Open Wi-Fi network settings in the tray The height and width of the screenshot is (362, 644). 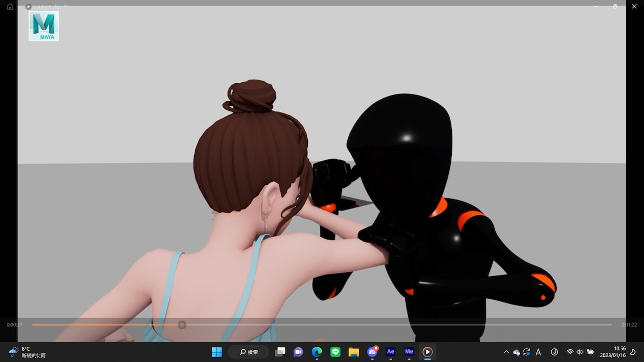tap(570, 352)
